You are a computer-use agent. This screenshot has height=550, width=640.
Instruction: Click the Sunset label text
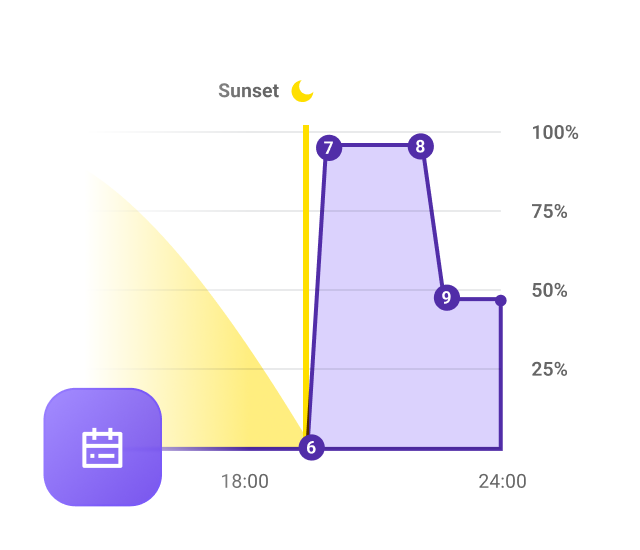coord(248,91)
